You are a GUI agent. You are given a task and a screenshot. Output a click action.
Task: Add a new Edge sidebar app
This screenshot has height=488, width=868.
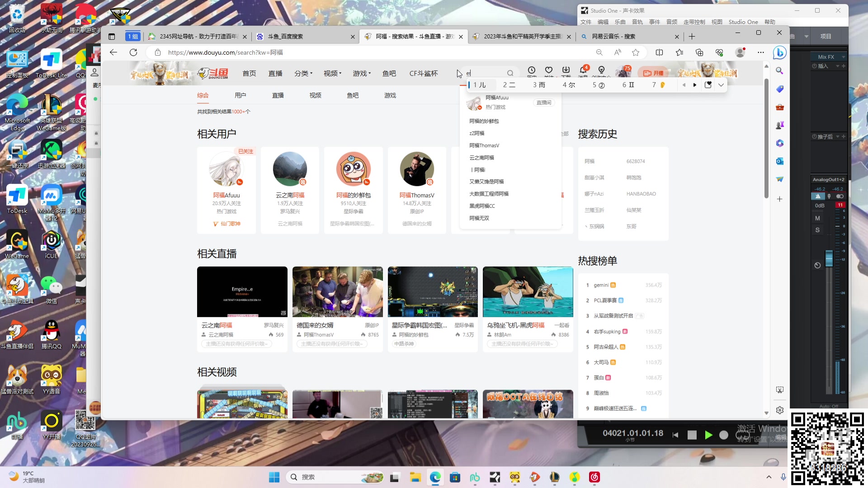coord(779,199)
